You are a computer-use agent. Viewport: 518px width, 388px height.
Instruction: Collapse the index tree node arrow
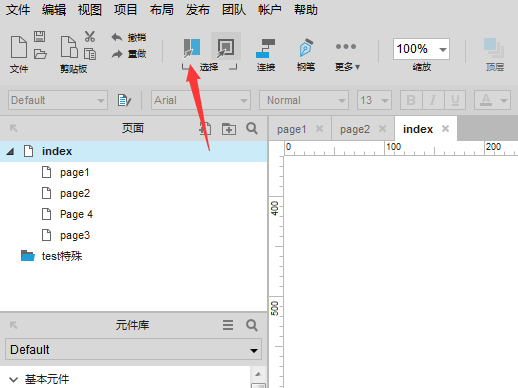[10, 152]
